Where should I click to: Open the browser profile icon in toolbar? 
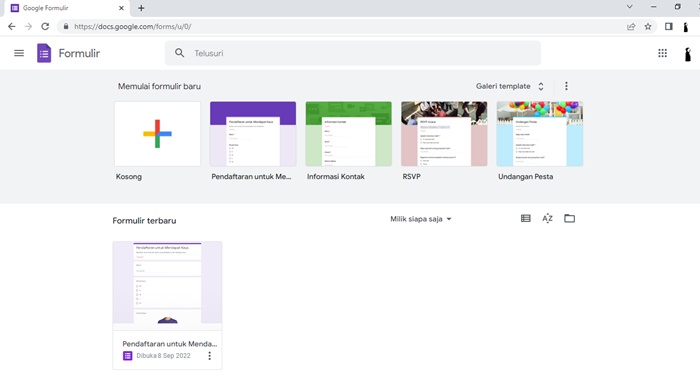coord(686,26)
